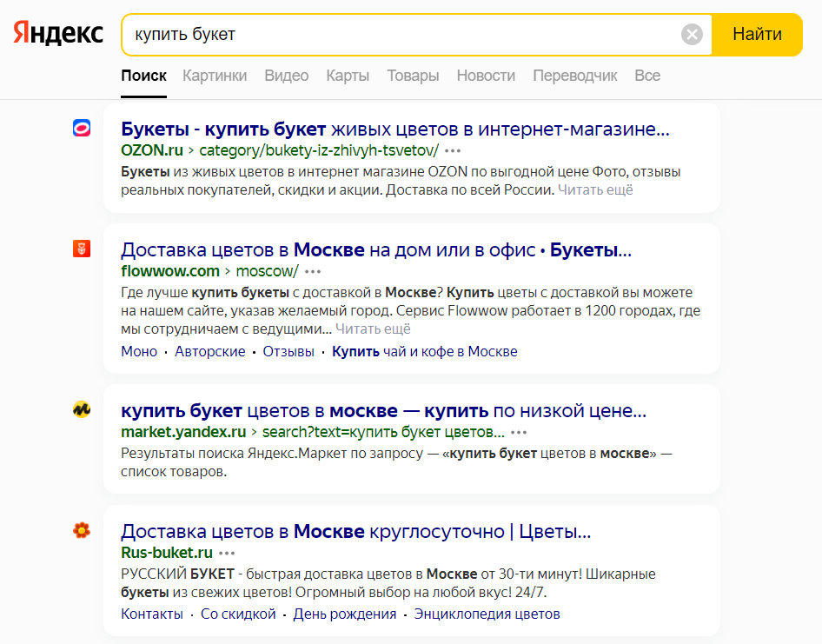Screen dimensions: 822x644
Task: Open the Товары tab
Action: point(413,76)
